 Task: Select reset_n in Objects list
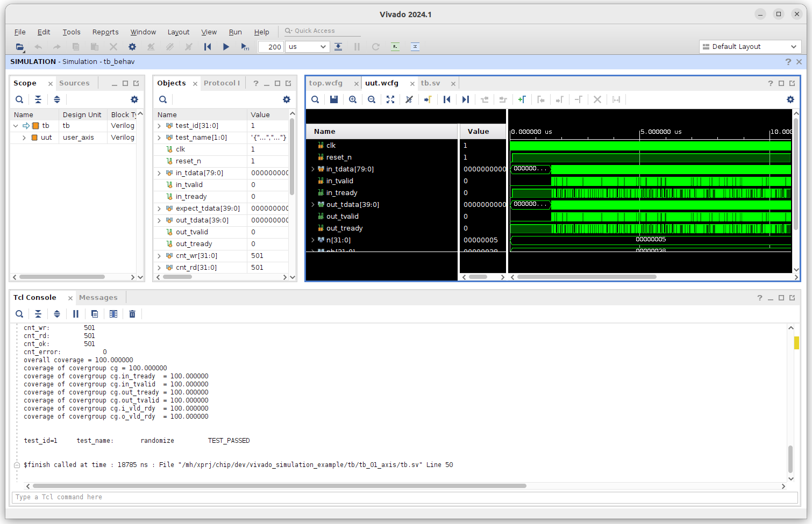[x=188, y=161]
